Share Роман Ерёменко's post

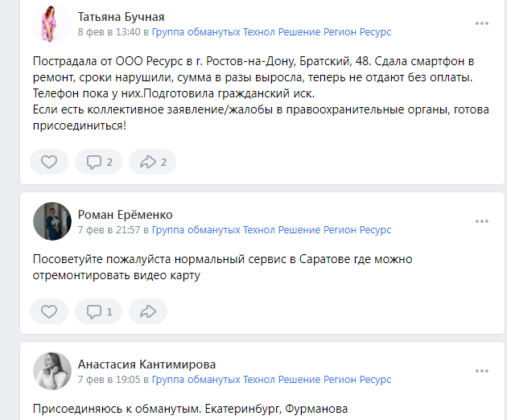(147, 311)
